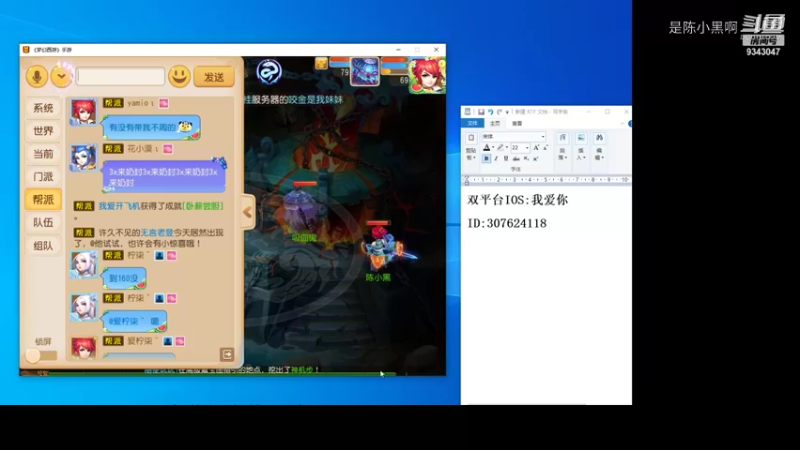Click Redo in WordPad quick access toolbar
This screenshot has width=800, height=450.
pyautogui.click(x=499, y=112)
